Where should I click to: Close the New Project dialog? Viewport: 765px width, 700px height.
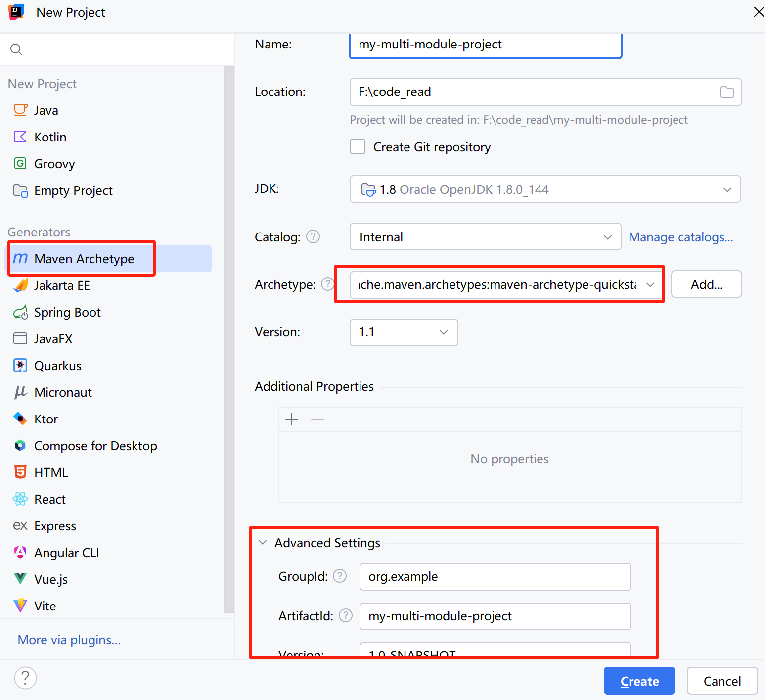(758, 12)
